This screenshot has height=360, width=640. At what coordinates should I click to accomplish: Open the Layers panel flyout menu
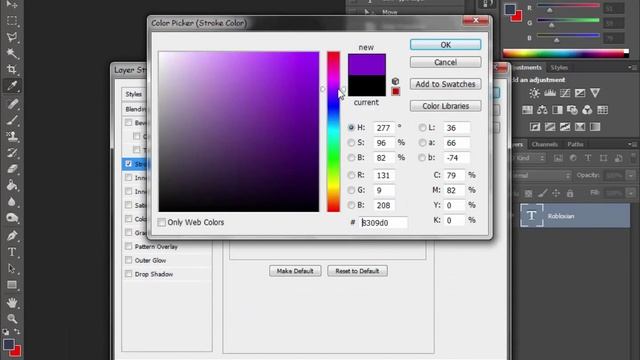tap(632, 144)
